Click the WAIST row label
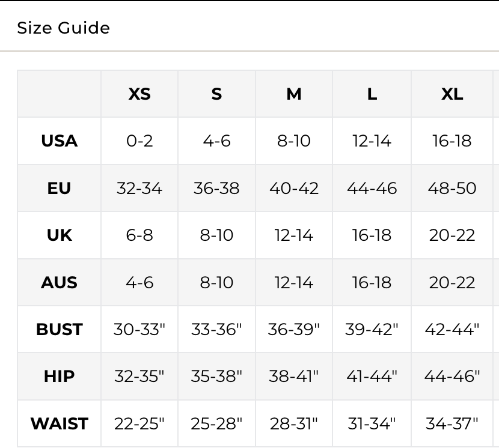The width and height of the screenshot is (499, 448). 59,423
